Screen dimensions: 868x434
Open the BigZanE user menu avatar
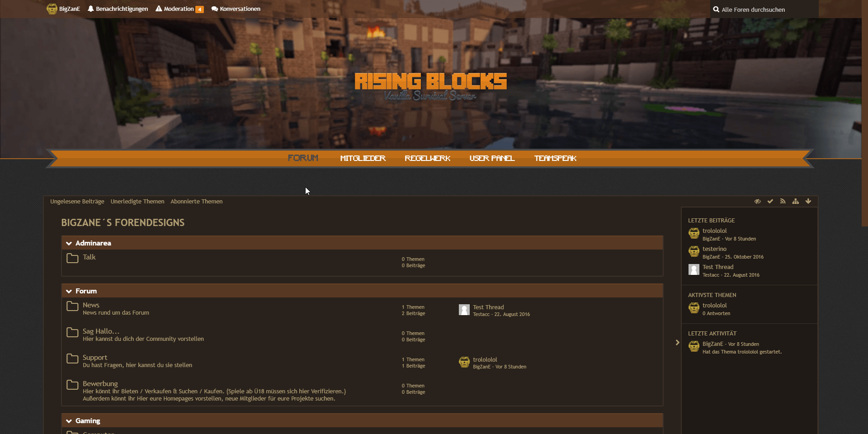point(52,9)
